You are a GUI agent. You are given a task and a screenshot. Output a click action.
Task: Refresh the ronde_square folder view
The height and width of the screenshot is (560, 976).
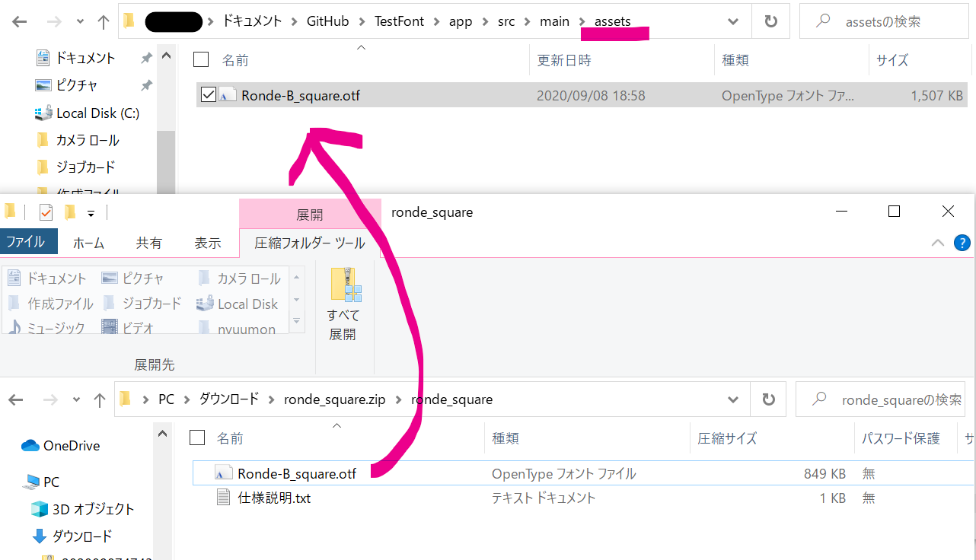(x=768, y=399)
